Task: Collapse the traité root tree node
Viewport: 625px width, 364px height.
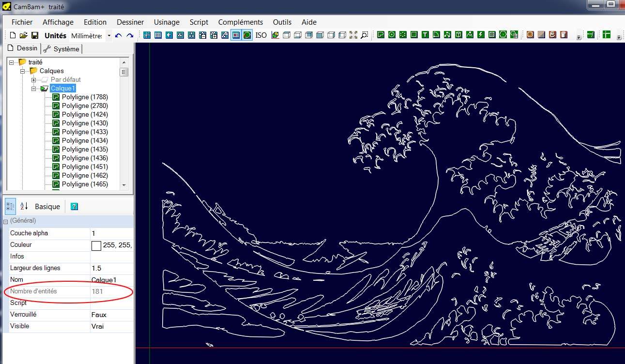Action: pos(12,62)
